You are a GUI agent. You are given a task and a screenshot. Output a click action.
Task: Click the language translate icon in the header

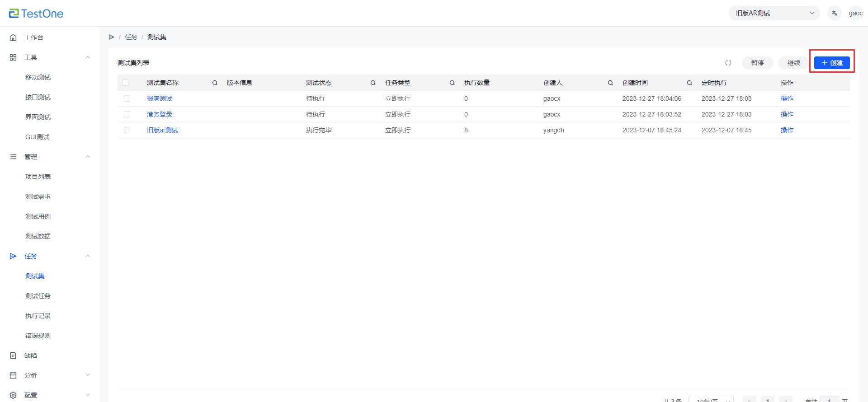pyautogui.click(x=835, y=13)
